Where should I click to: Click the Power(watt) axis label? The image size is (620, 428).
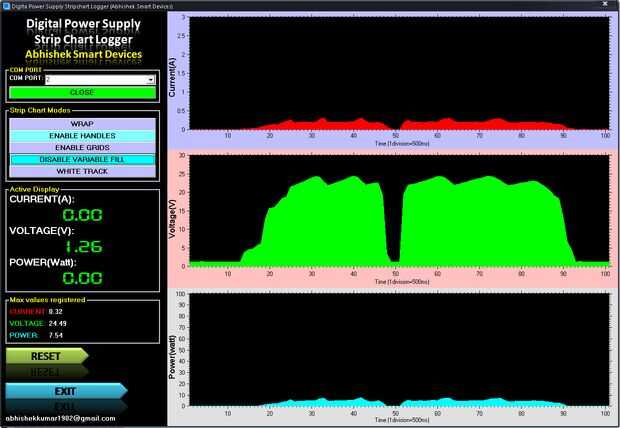point(172,357)
